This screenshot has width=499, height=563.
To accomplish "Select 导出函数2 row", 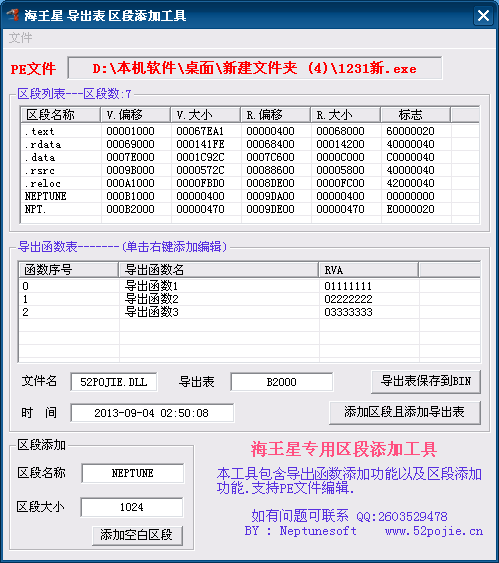I will click(x=250, y=299).
